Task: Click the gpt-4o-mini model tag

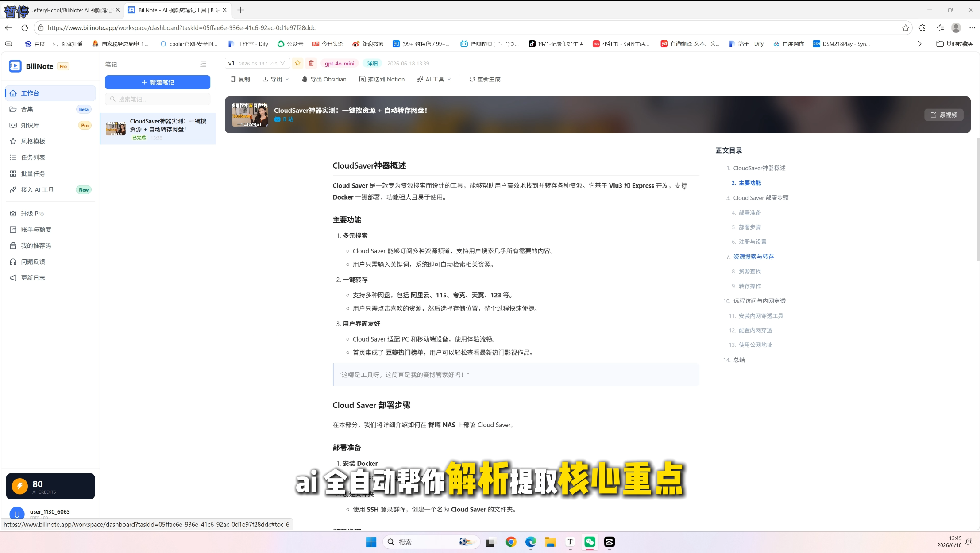Action: [x=340, y=63]
